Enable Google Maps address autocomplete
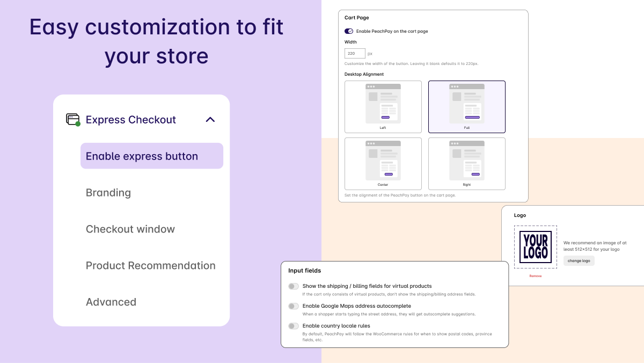This screenshot has height=363, width=644. 294,306
